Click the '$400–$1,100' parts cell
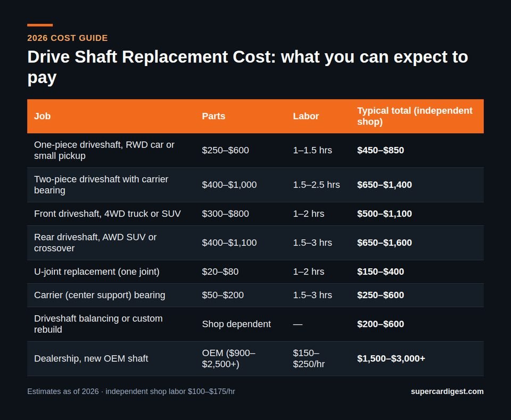Image resolution: width=511 pixels, height=420 pixels. coord(229,243)
